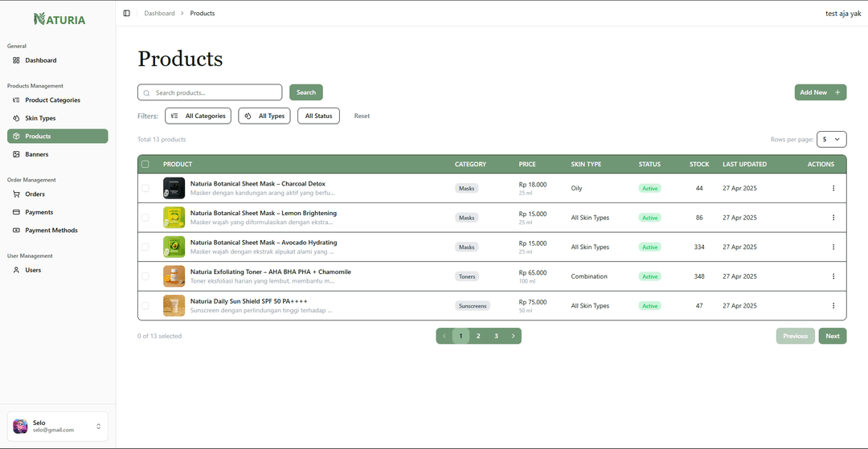Click the Sunscreens category badge
The image size is (868, 449).
(473, 306)
